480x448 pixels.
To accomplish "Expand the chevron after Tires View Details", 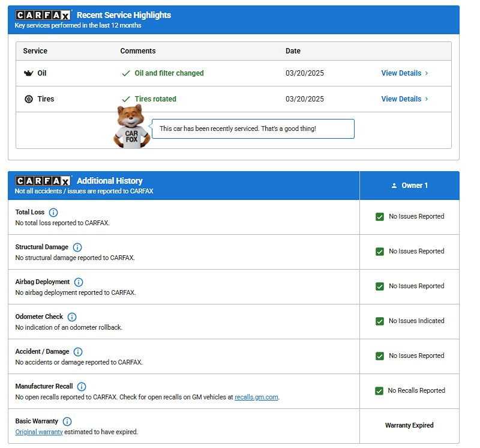I will (x=427, y=99).
